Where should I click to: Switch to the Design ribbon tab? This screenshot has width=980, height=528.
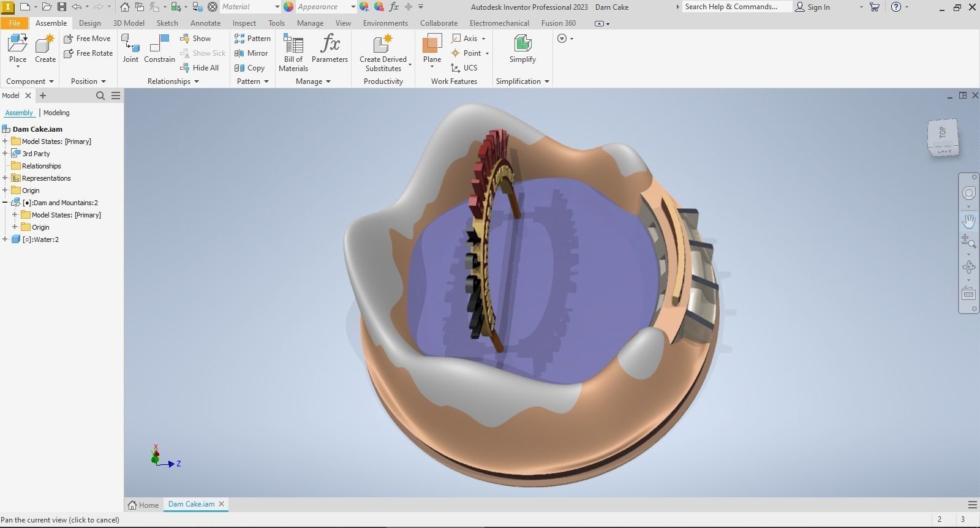click(90, 23)
